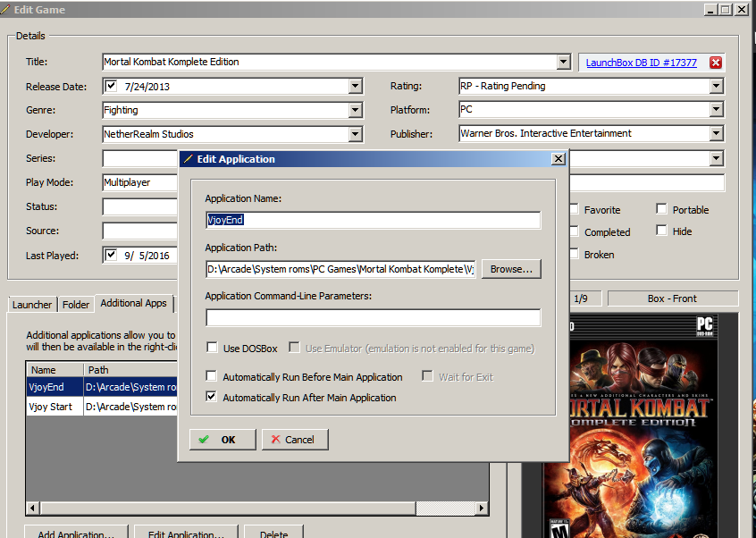This screenshot has height=538, width=756.
Task: Click the pencil icon in Edit Game title bar
Action: click(4, 9)
